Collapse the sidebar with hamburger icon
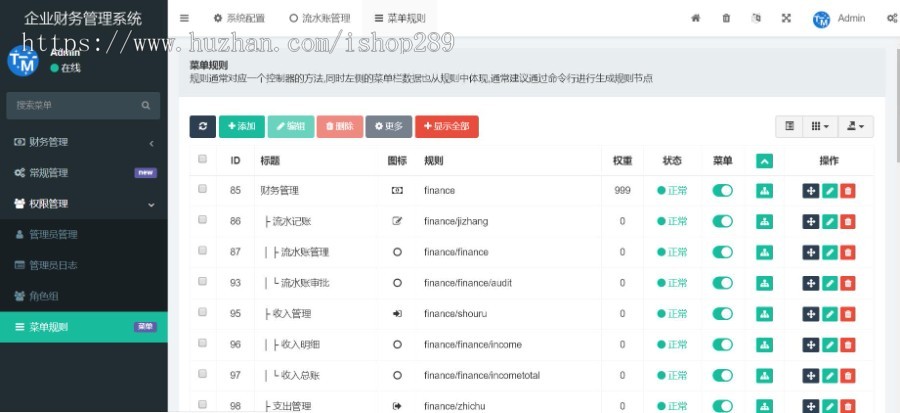Screen dimensions: 900x413 click(x=184, y=18)
